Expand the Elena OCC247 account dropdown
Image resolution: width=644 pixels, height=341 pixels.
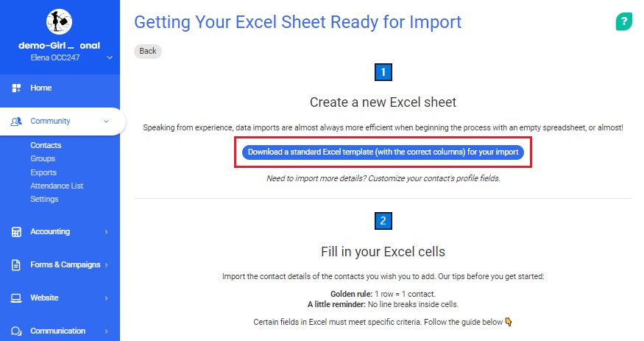110,57
